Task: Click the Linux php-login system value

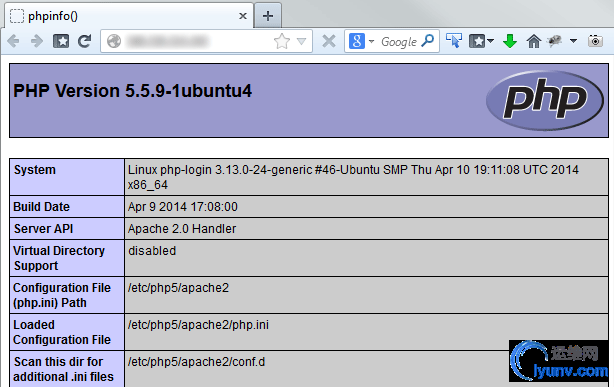Action: (353, 177)
